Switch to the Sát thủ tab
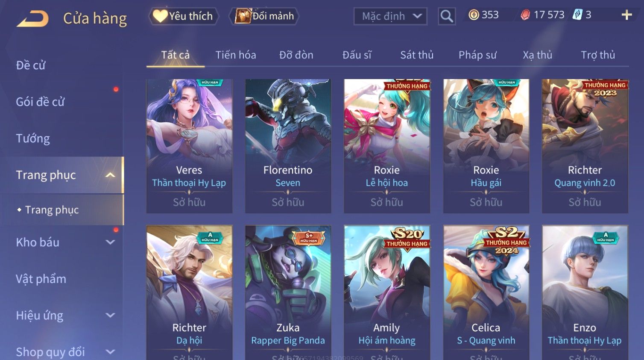Viewport: 644px width, 360px height. coord(417,55)
